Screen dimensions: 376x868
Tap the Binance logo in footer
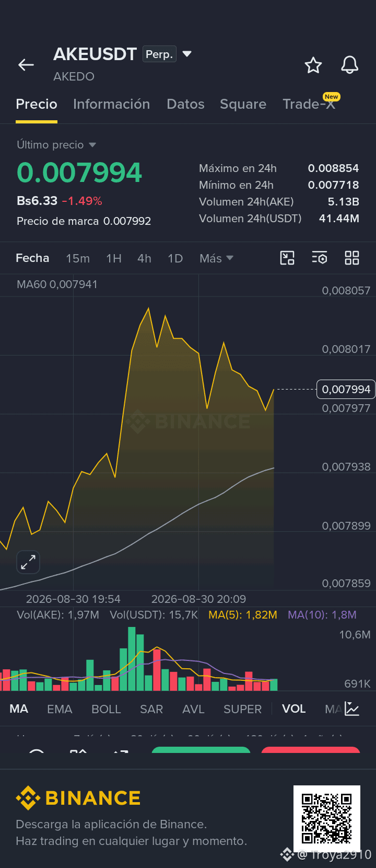tap(78, 798)
